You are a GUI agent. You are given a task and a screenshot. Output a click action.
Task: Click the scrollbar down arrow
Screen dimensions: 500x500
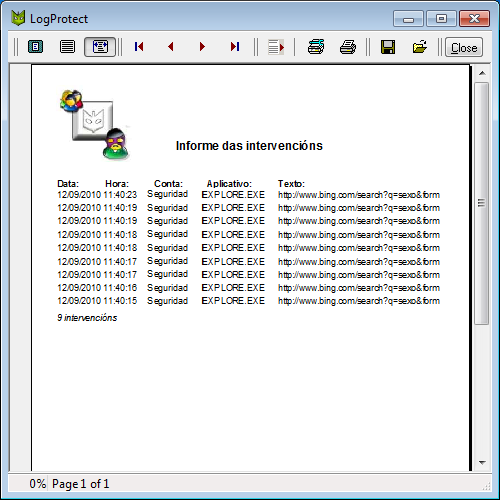pyautogui.click(x=482, y=463)
